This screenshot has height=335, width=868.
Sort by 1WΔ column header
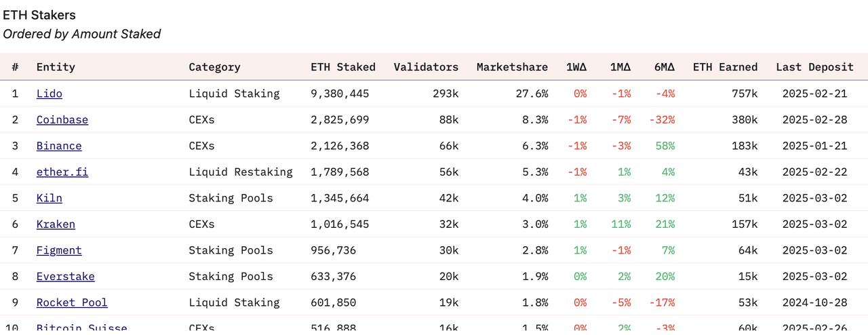click(576, 67)
